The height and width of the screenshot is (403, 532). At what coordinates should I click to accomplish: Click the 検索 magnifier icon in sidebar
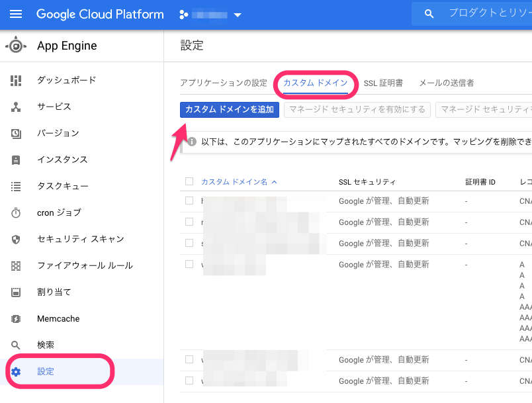tap(16, 345)
